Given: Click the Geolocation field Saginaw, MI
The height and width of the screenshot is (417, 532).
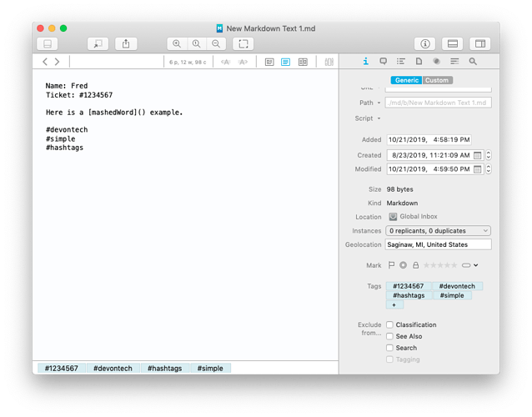Looking at the screenshot, I should (438, 244).
